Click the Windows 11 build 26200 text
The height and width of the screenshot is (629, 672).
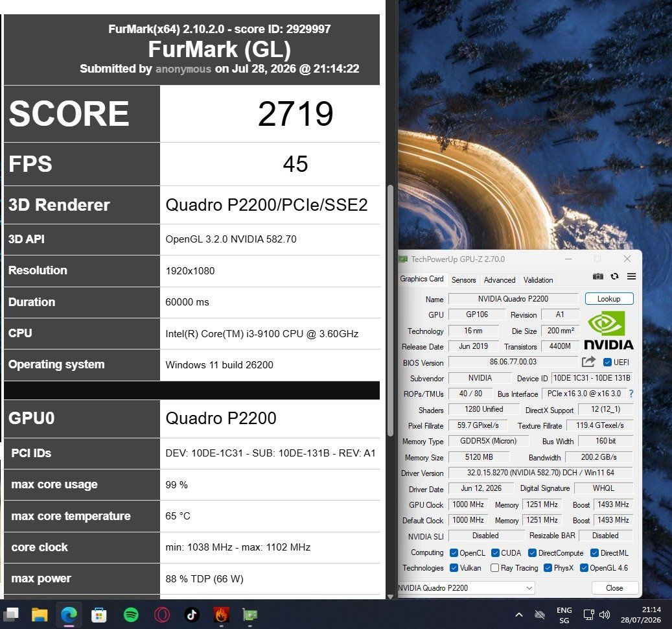tap(220, 365)
